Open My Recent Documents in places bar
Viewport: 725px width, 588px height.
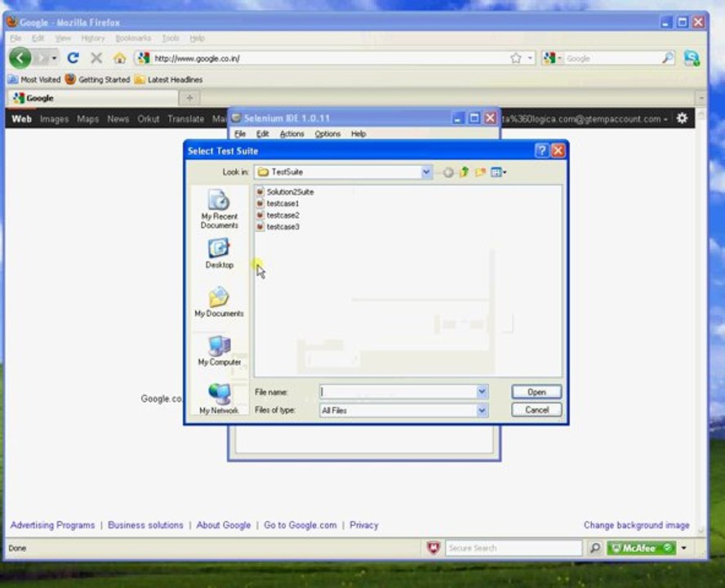point(219,210)
